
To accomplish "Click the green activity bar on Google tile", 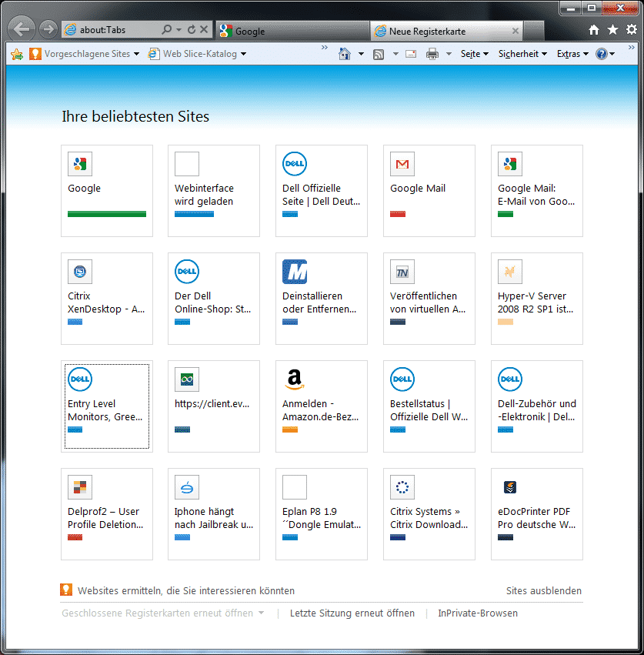I will pos(107,214).
